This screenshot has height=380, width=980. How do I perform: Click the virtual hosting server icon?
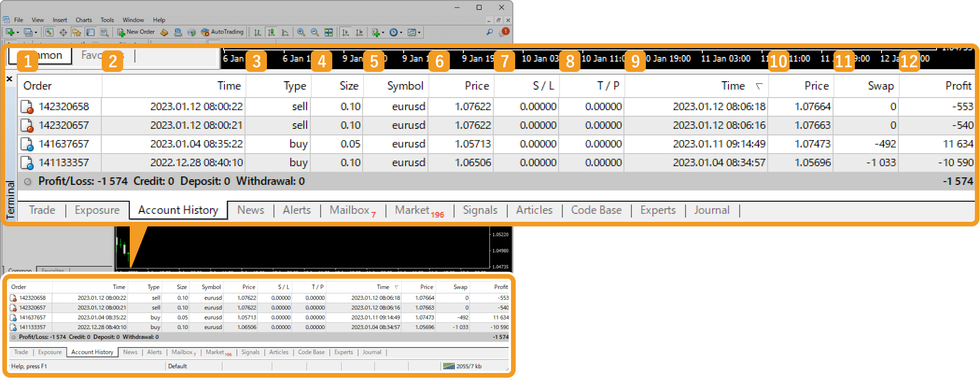point(178,32)
